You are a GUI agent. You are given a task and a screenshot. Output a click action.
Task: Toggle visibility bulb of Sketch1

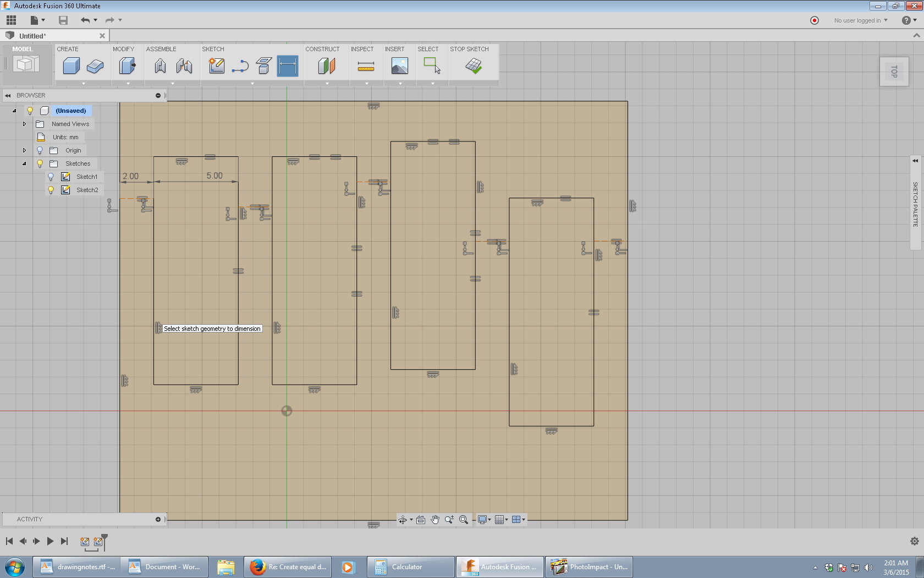[x=51, y=177]
